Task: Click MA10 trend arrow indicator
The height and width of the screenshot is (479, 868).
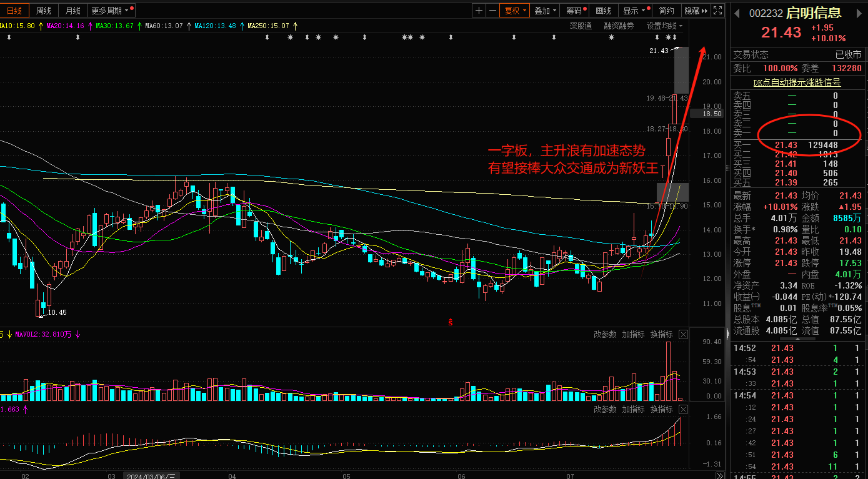Action: [x=41, y=26]
